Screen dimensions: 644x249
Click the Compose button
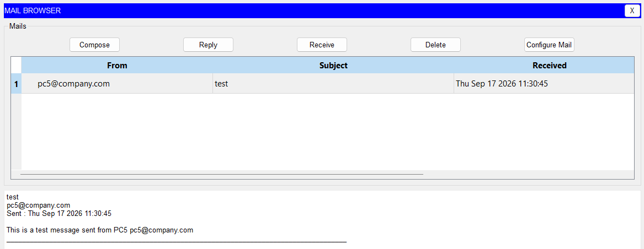point(94,45)
